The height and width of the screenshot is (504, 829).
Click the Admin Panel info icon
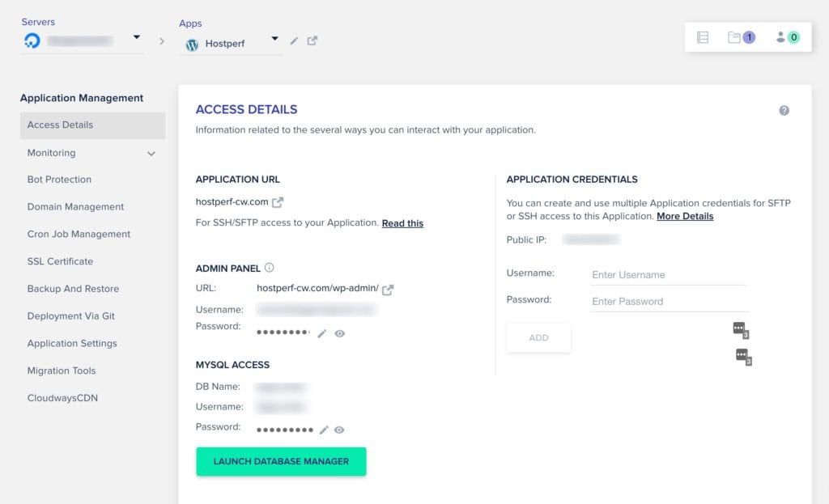click(270, 268)
